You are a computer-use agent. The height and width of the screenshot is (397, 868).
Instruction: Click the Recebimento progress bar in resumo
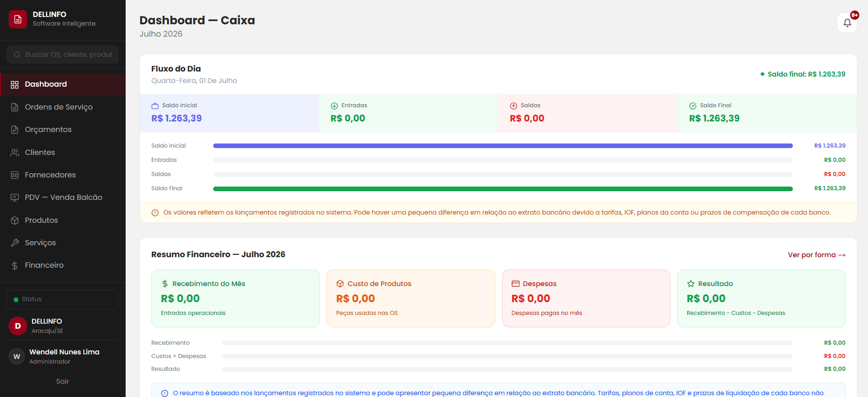pyautogui.click(x=508, y=343)
